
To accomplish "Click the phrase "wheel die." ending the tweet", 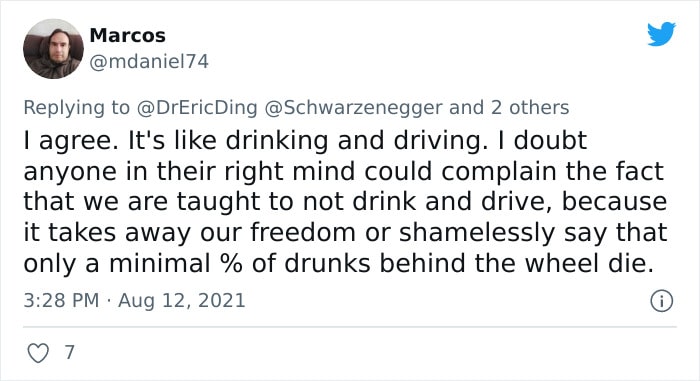I will [x=589, y=263].
